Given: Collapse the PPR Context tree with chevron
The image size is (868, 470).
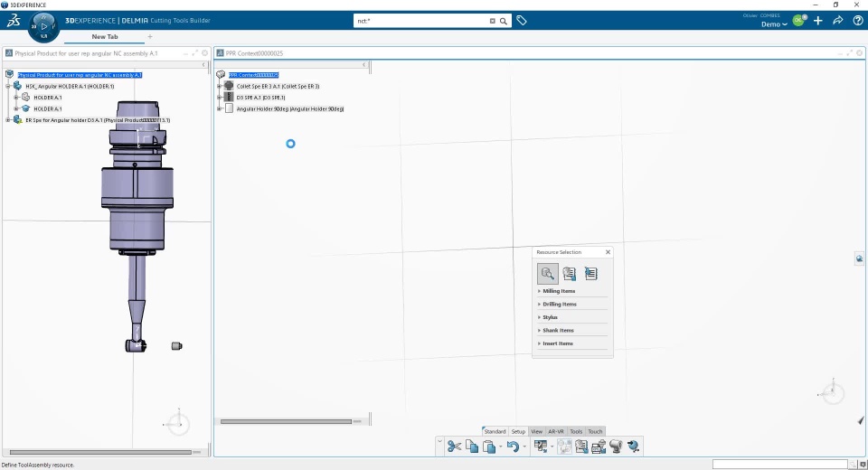Looking at the screenshot, I should 364,65.
